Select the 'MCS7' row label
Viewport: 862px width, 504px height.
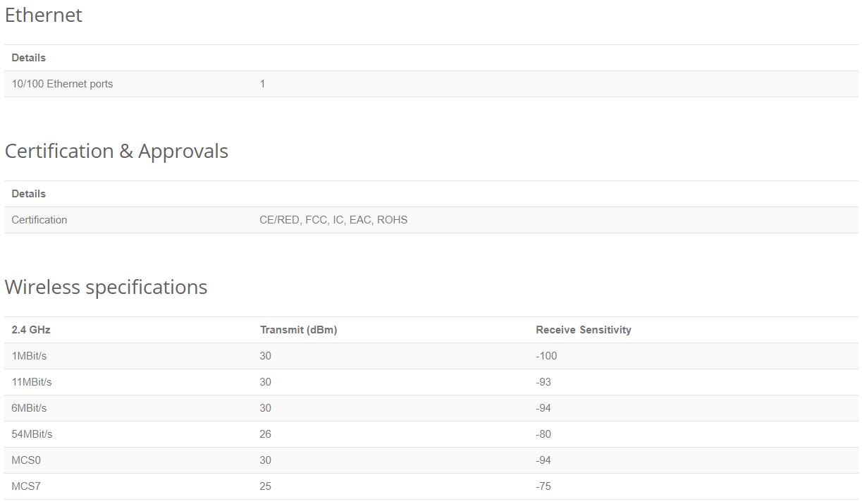click(x=27, y=486)
